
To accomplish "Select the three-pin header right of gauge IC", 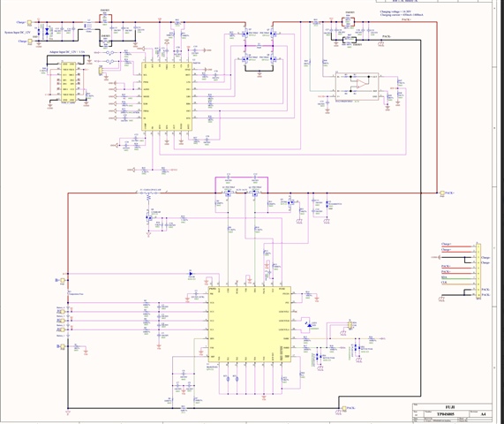I will coord(350,325).
